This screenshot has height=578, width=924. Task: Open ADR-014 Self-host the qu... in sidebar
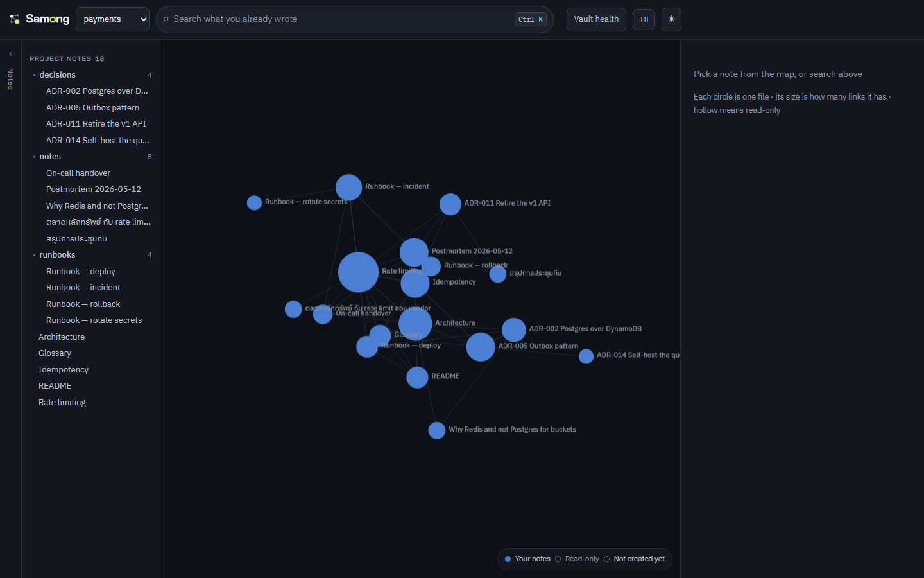click(x=96, y=141)
